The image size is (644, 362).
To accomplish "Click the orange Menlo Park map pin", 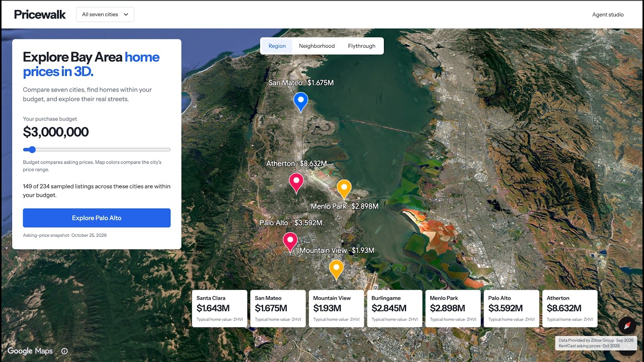I will (344, 189).
